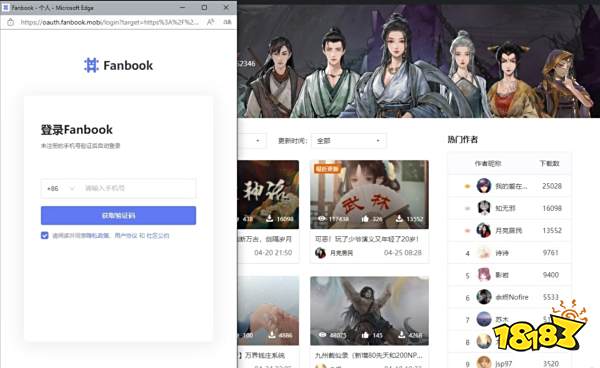Open the calligraphy mod thumbnail with 16098 downloads
Viewport: 600px width, 368px height.
[268, 194]
